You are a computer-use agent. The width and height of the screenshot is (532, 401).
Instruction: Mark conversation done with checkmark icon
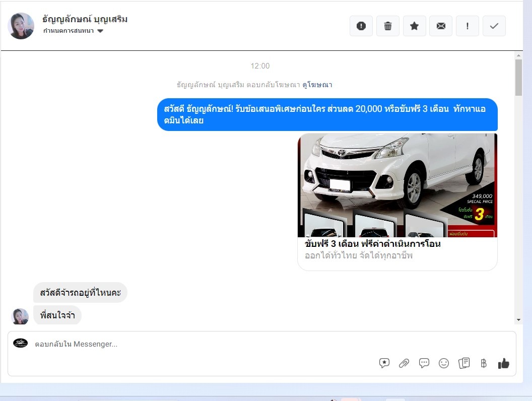click(494, 26)
